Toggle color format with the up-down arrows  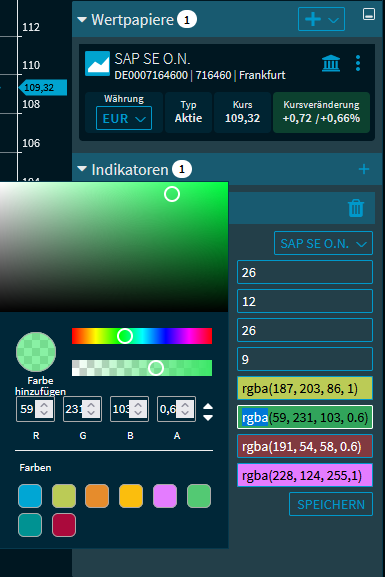[x=208, y=412]
